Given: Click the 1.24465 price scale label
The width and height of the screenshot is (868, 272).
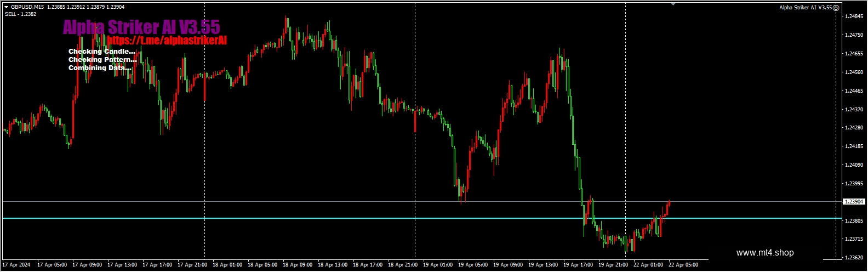Looking at the screenshot, I should coord(854,90).
